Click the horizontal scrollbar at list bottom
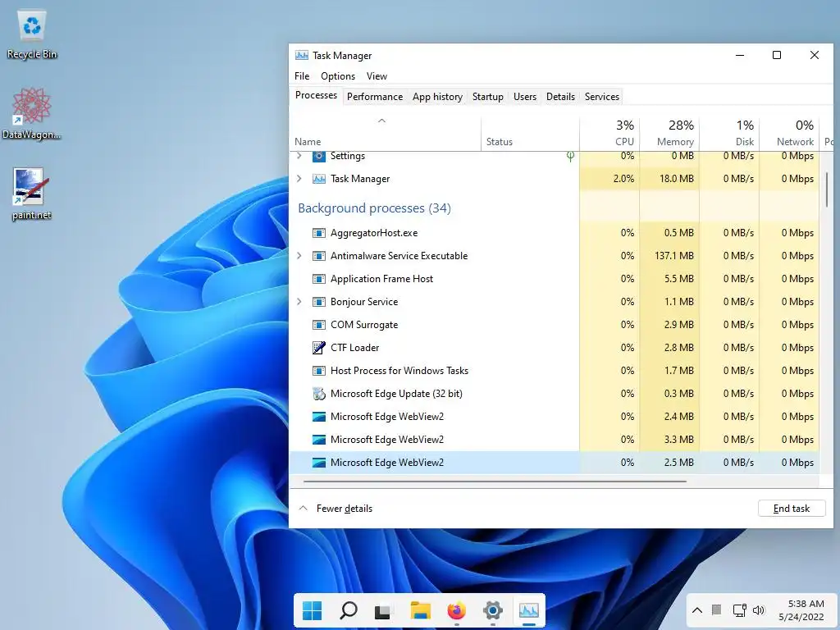This screenshot has height=630, width=840. coord(495,482)
